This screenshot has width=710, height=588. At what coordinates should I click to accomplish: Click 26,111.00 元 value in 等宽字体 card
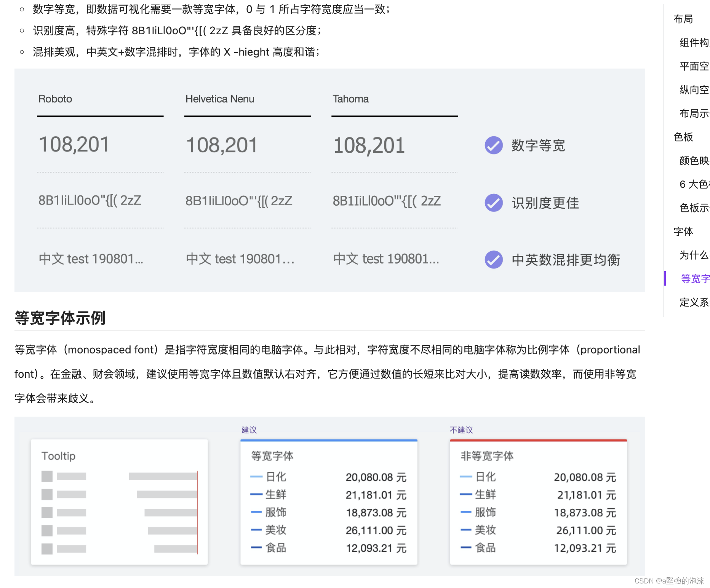point(376,530)
